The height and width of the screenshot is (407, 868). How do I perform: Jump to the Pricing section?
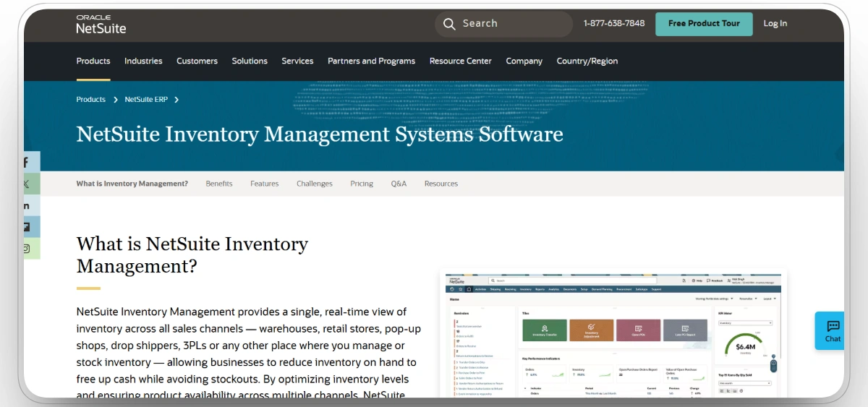[x=362, y=184]
